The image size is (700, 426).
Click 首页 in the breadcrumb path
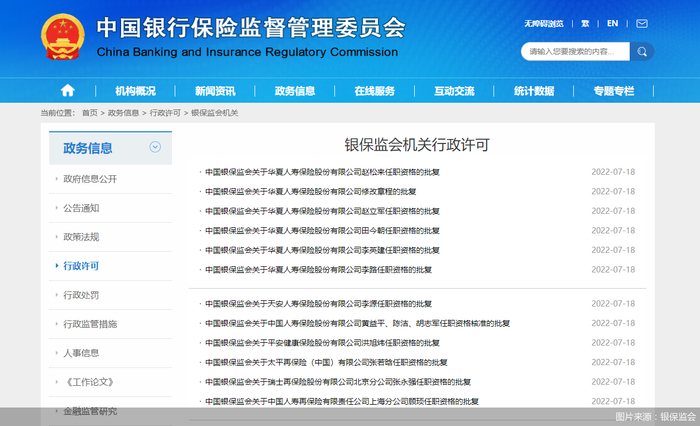tap(90, 113)
